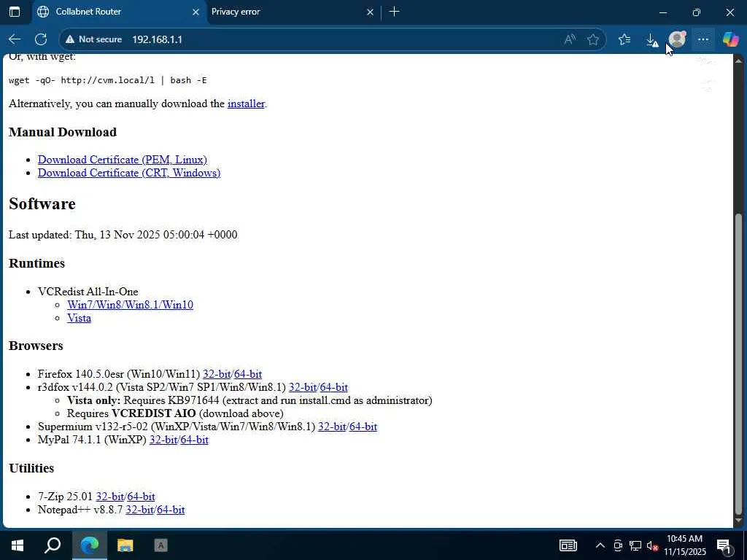
Task: Go back to the previous page
Action: point(15,39)
